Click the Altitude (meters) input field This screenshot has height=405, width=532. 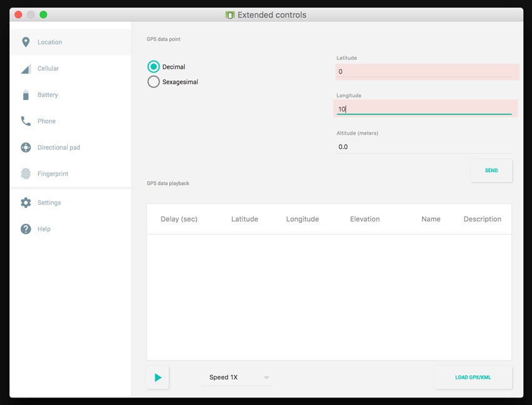(424, 147)
